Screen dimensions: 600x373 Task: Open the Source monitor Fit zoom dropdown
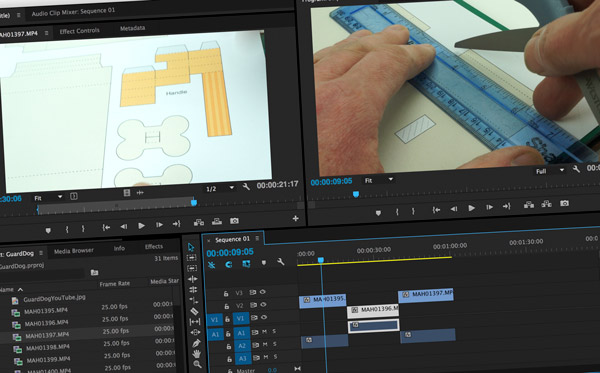pyautogui.click(x=48, y=197)
